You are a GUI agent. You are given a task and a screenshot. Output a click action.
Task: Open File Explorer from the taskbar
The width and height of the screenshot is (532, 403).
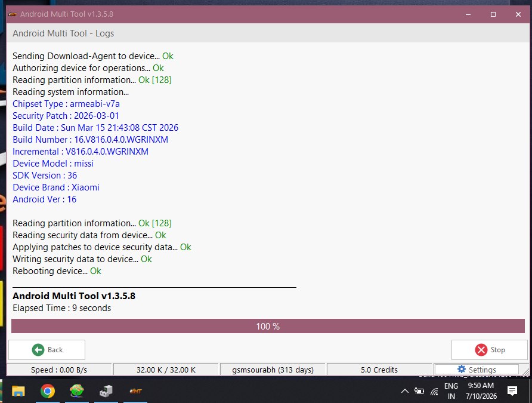click(18, 391)
